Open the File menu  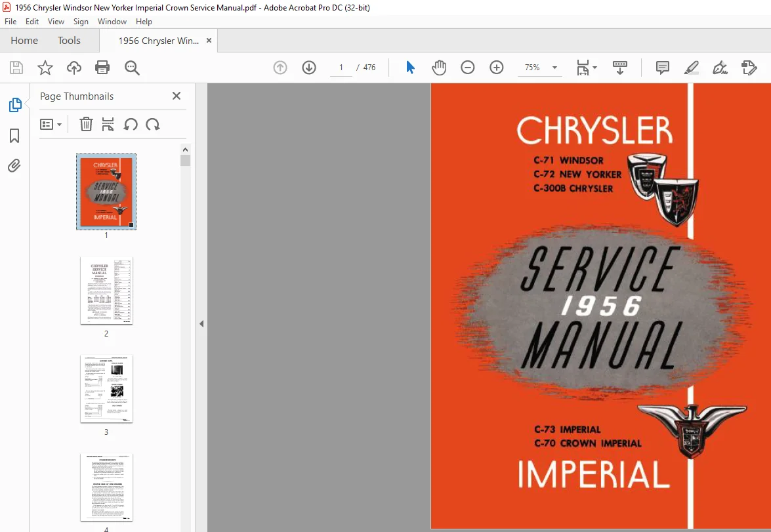click(x=10, y=22)
